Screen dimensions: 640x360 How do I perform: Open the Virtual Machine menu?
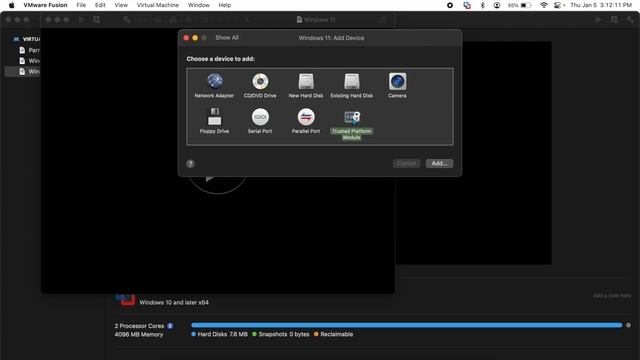click(x=158, y=5)
